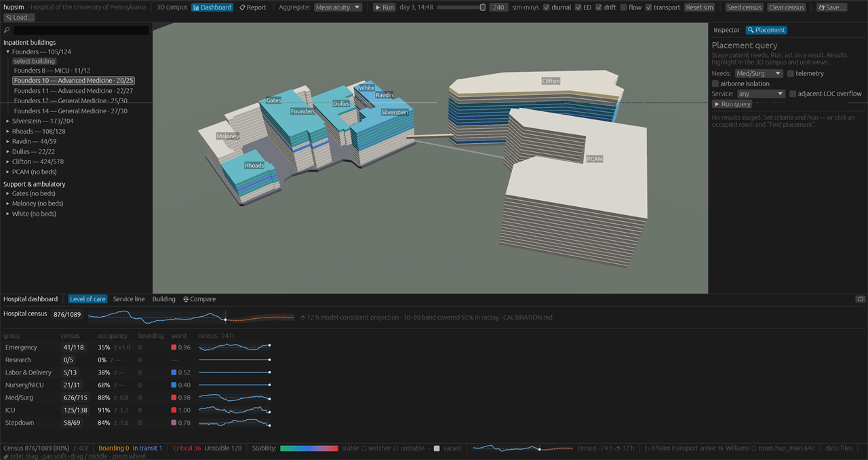Click Clear census button
This screenshot has height=460, width=868.
787,7
